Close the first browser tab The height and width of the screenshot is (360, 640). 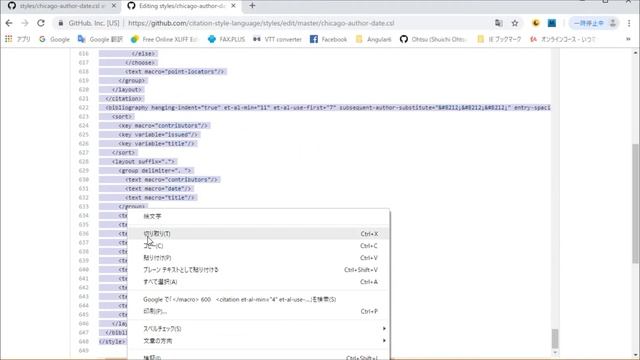click(114, 6)
